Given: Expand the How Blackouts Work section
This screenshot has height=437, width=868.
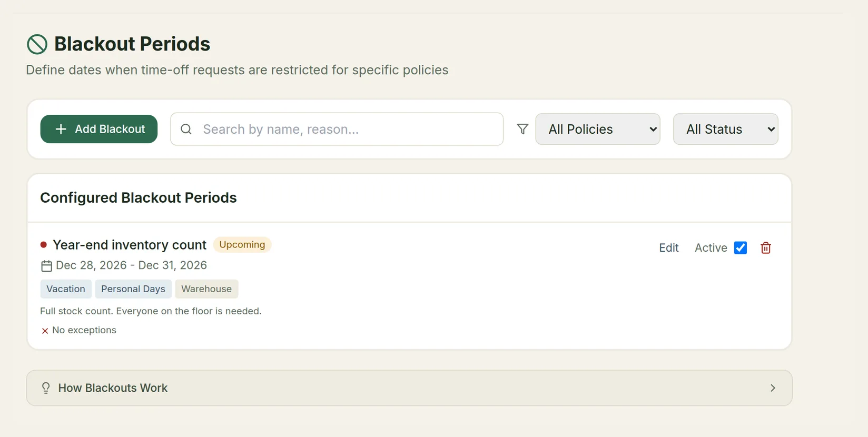Looking at the screenshot, I should pyautogui.click(x=409, y=388).
